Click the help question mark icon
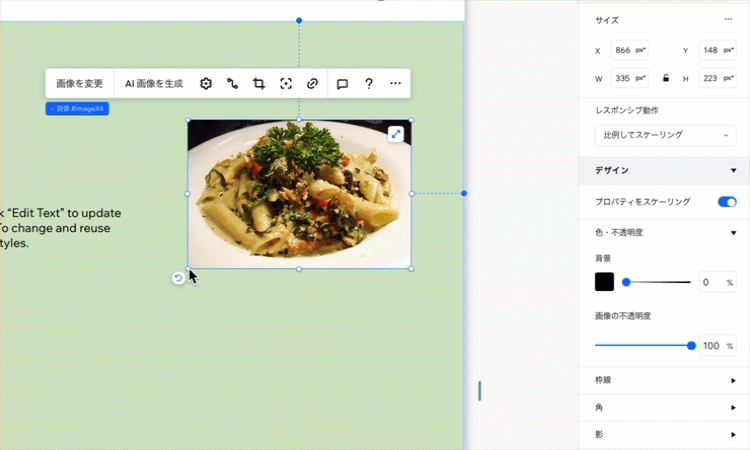Viewport: 750px width, 450px height. (x=369, y=84)
